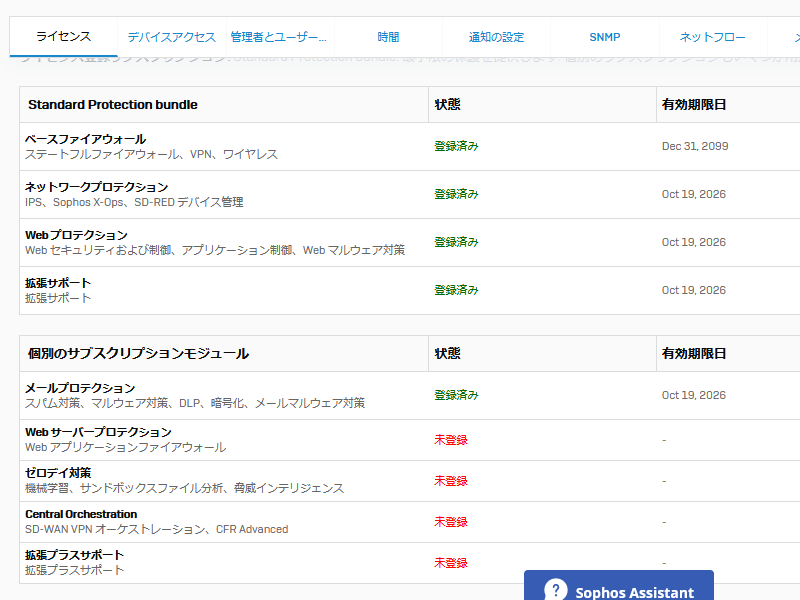Click Oct 19, 2026 date for Web プロテクション
The image size is (800, 600).
pos(693,242)
